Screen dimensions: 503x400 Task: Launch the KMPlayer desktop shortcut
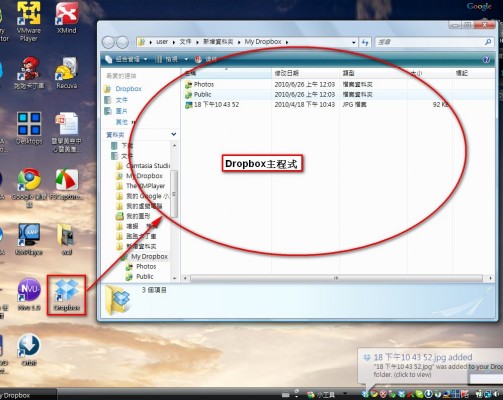coord(29,239)
